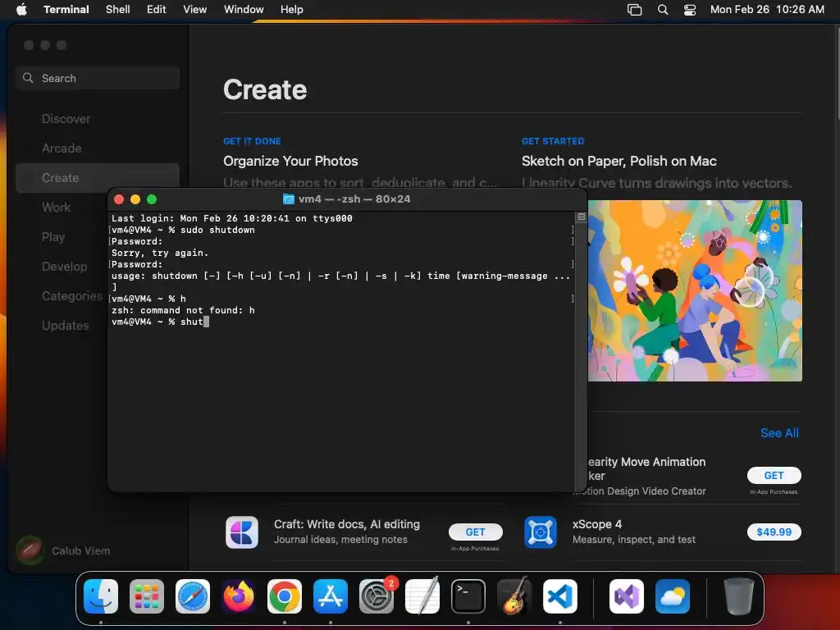Select Discover in App Store sidebar

click(x=98, y=119)
